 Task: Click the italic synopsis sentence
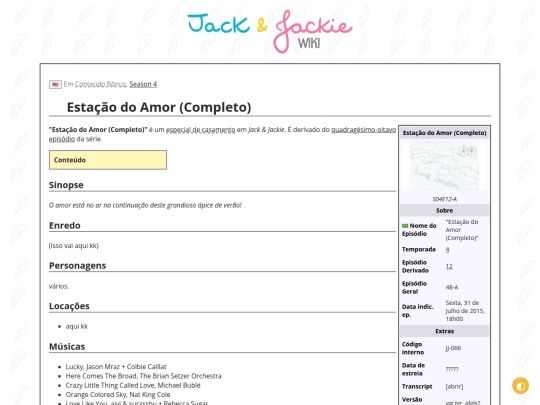145,205
